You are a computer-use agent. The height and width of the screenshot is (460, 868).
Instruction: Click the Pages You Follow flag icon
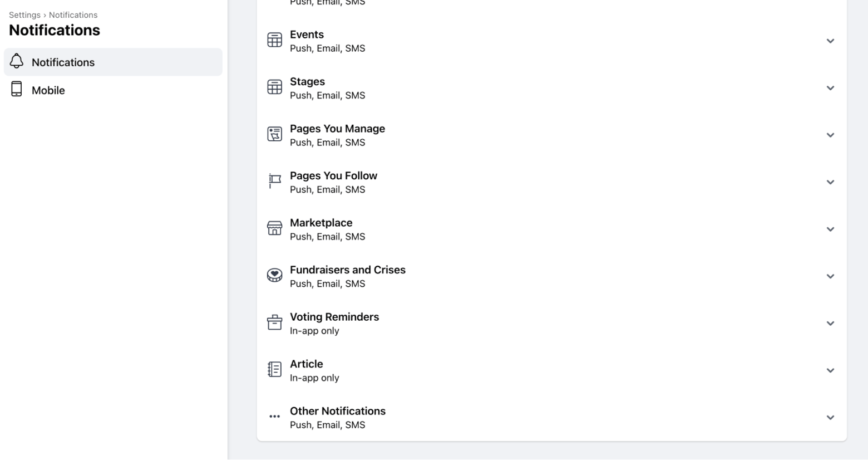(274, 181)
